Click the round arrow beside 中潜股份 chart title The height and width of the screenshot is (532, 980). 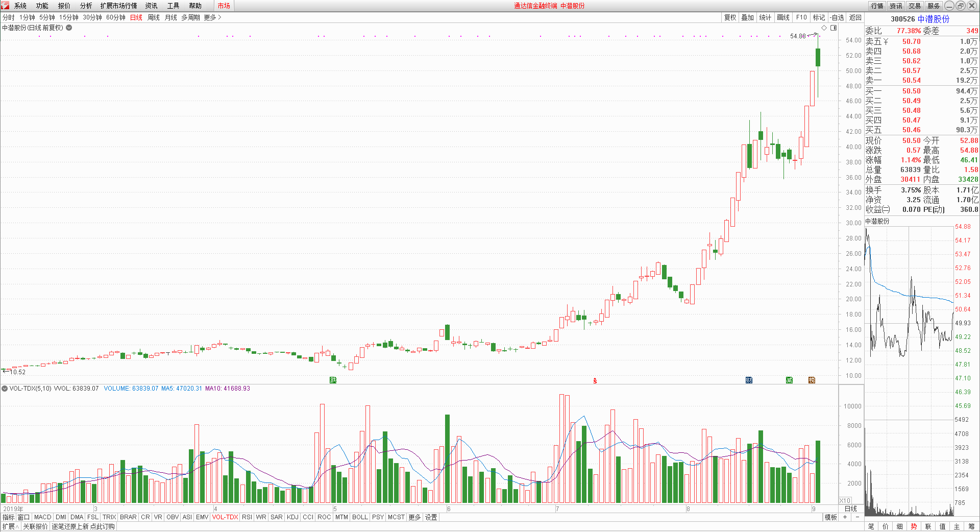click(x=69, y=28)
